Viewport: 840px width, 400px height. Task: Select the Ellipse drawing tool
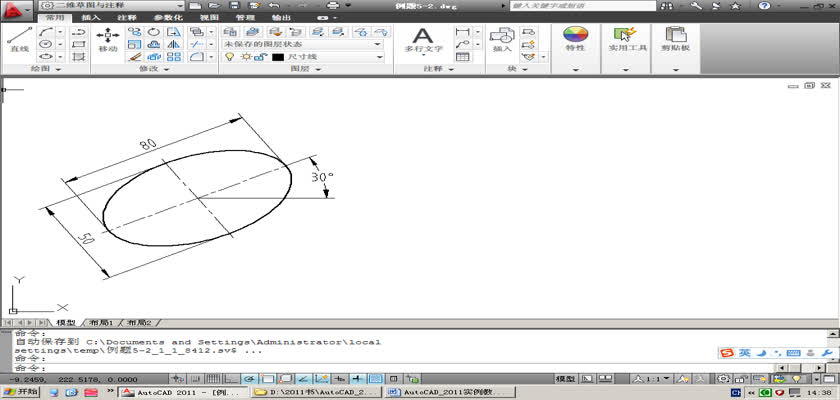(47, 56)
